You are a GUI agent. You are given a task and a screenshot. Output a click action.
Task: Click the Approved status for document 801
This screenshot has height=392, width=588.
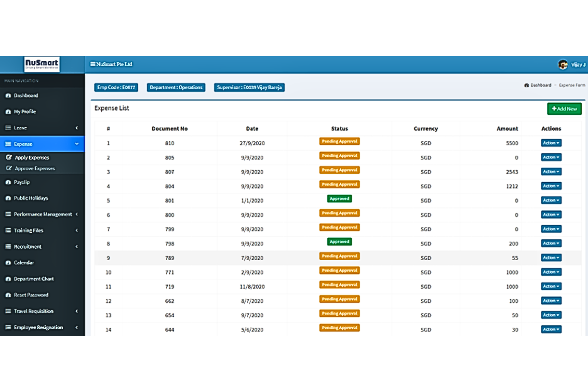[x=339, y=199]
